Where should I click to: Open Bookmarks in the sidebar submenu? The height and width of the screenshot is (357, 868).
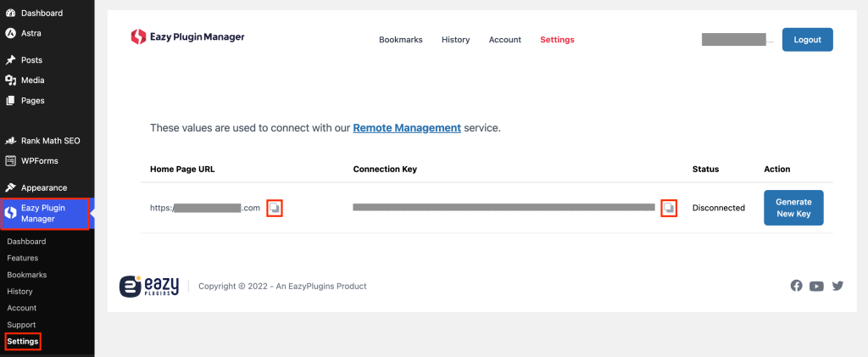tap(26, 275)
